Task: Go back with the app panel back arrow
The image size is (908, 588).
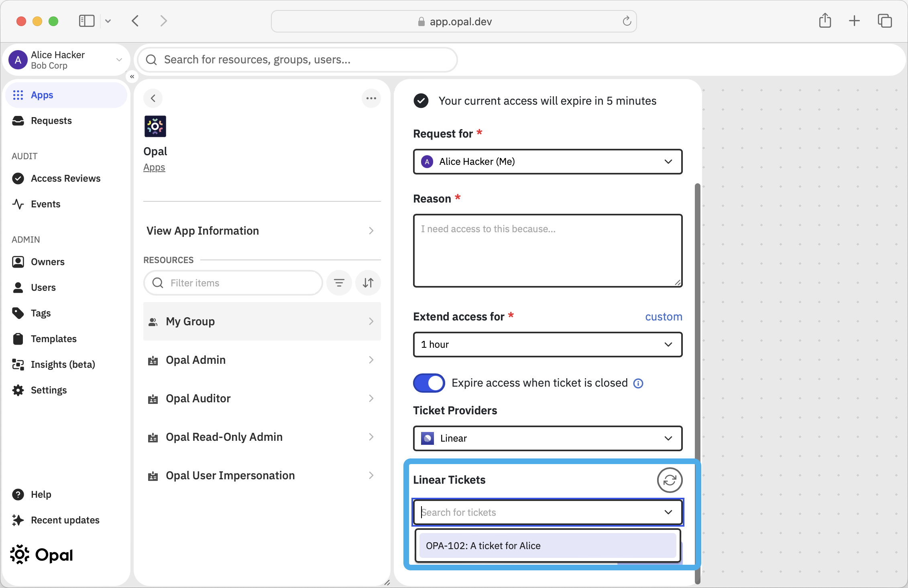Action: 153,98
